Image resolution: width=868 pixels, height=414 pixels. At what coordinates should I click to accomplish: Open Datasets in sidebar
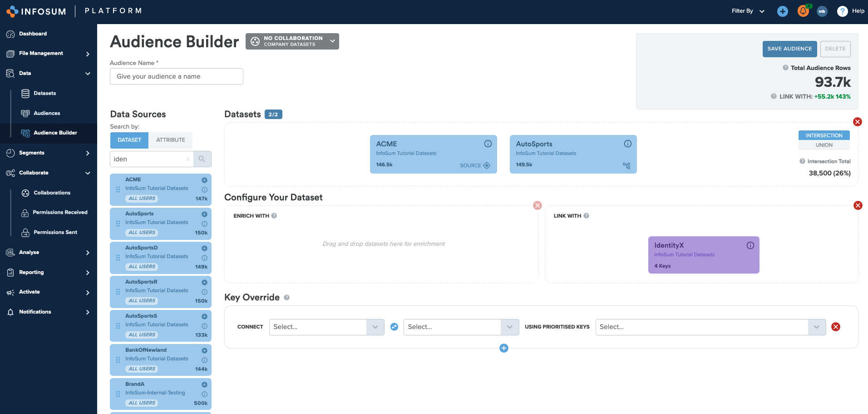click(44, 93)
